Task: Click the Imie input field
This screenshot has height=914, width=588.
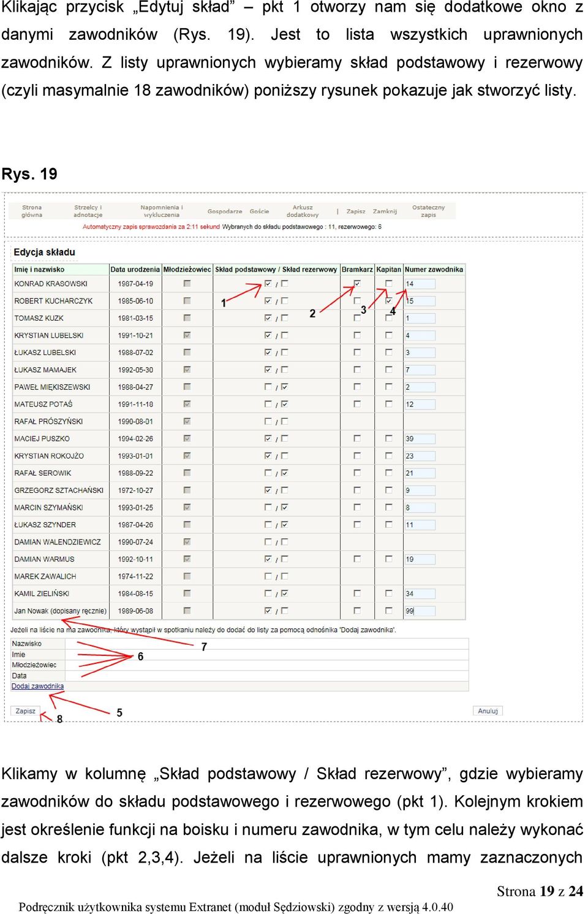Action: [266, 654]
